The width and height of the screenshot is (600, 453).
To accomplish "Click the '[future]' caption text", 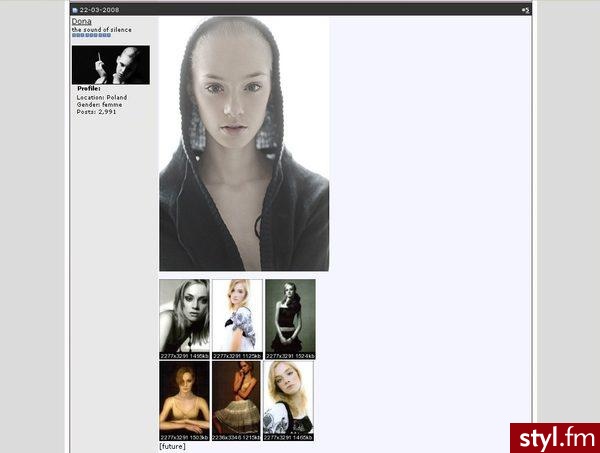I will [x=173, y=446].
